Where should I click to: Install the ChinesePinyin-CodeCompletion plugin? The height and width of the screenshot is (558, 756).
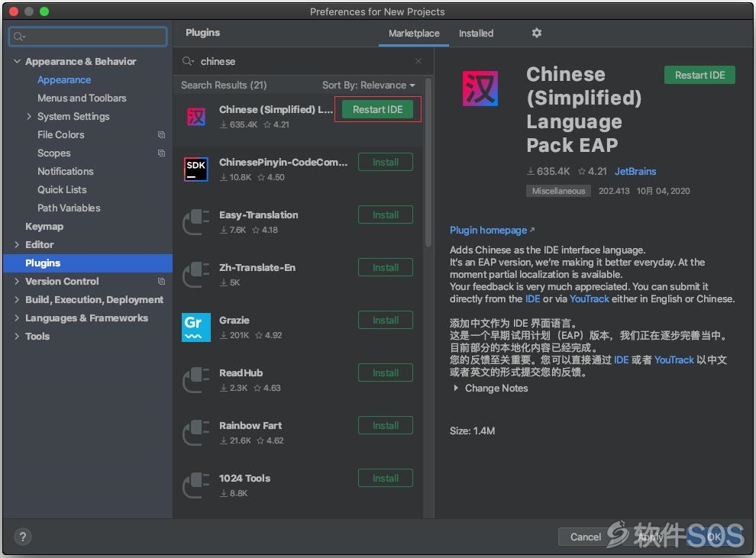385,162
